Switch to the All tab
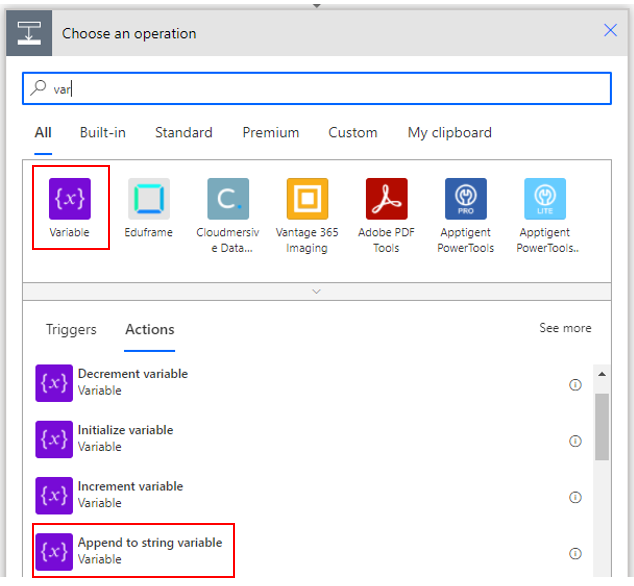The image size is (634, 586). pyautogui.click(x=43, y=133)
